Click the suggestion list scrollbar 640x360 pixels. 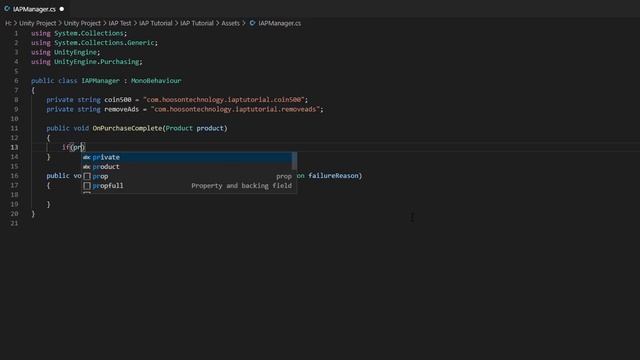[x=294, y=161]
